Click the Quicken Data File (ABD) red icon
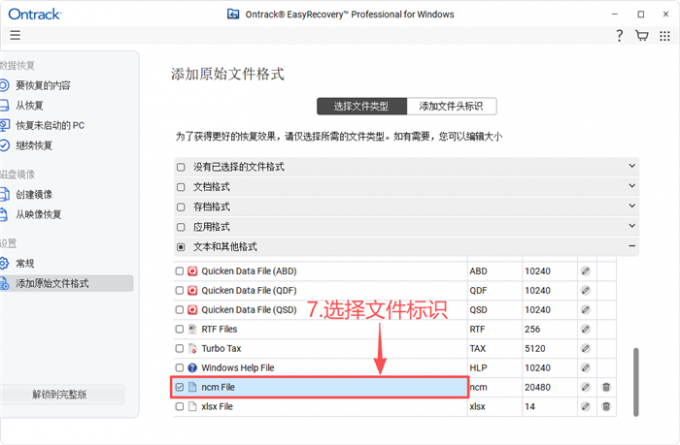This screenshot has height=445, width=680. (x=193, y=271)
